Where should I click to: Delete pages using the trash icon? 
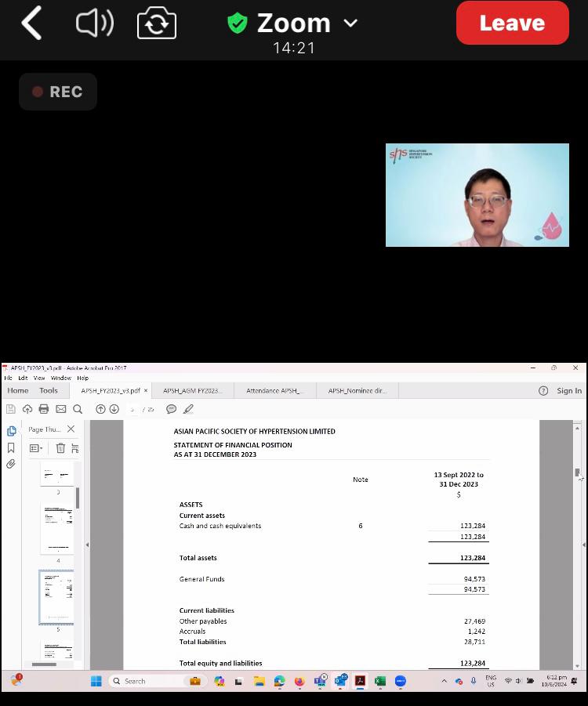coord(60,448)
